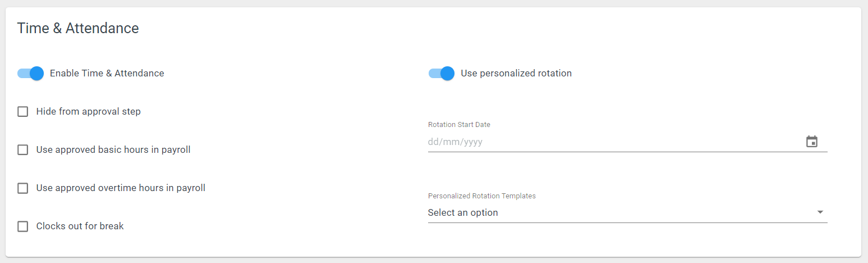The image size is (868, 263).
Task: Click the 'Time & Attendance' section heading
Action: coord(78,28)
